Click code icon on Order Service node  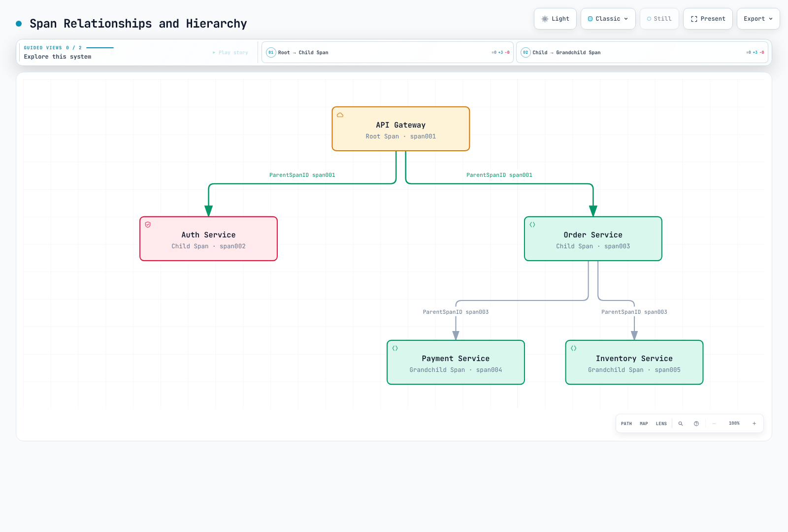(532, 225)
